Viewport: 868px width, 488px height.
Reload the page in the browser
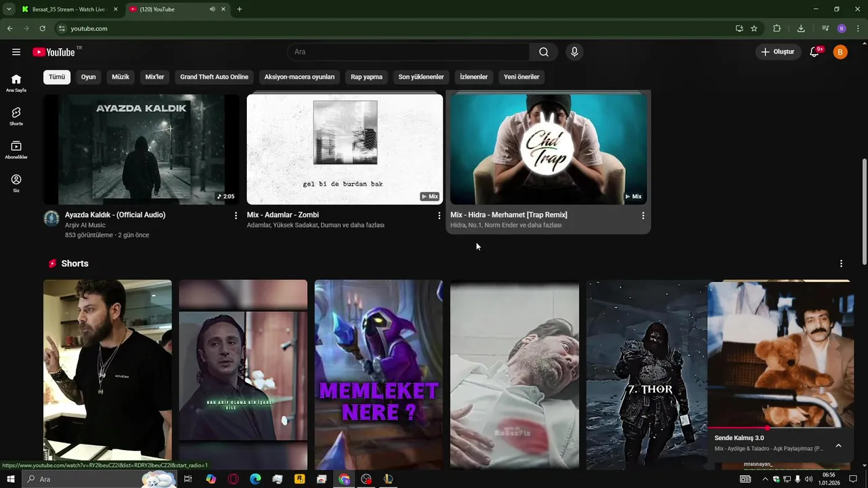pyautogui.click(x=42, y=28)
